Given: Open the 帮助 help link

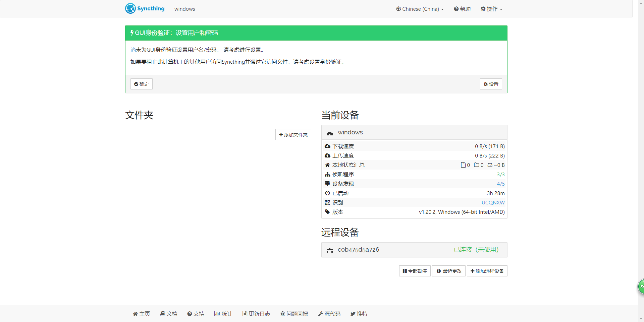Looking at the screenshot, I should (462, 9).
